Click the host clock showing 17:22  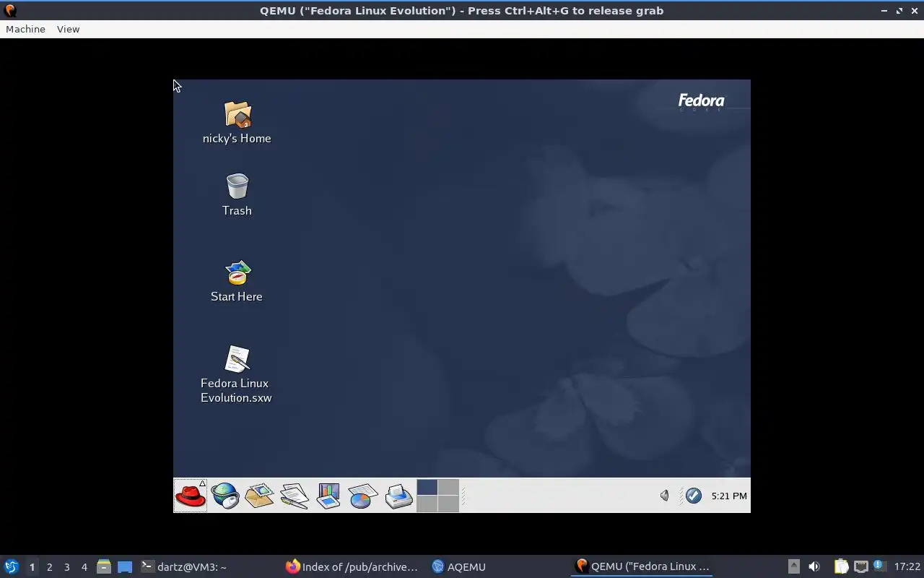point(907,566)
